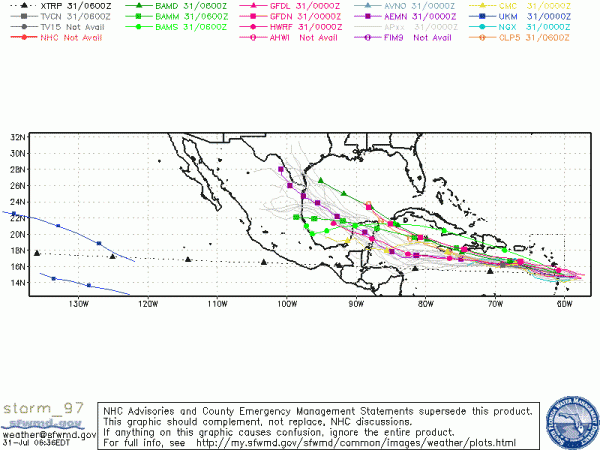Screen dimensions: 600x450
Task: Click the South Florida Water Management District seal
Action: click(572, 424)
